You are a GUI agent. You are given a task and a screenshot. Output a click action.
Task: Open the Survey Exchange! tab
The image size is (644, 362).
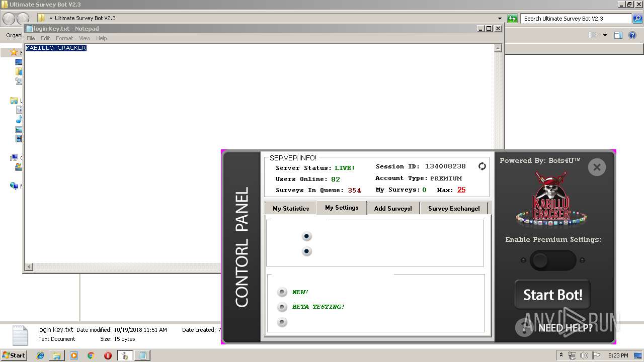tap(454, 208)
